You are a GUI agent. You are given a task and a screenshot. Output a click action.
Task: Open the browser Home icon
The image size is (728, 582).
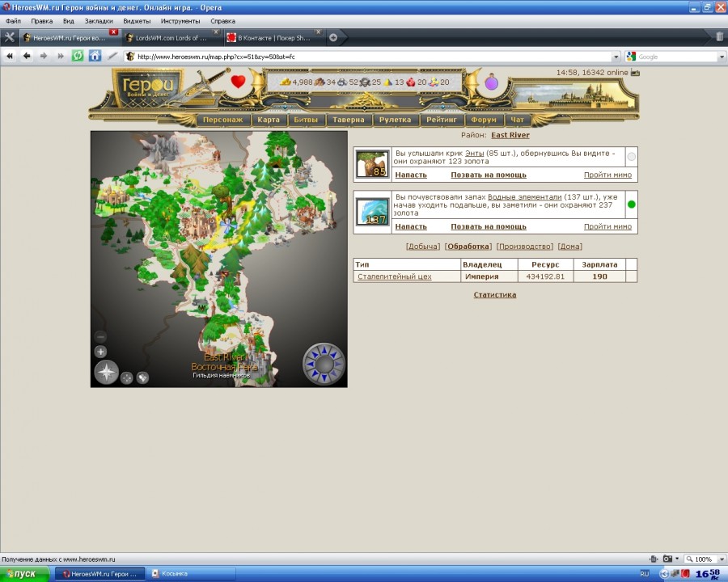click(x=95, y=56)
